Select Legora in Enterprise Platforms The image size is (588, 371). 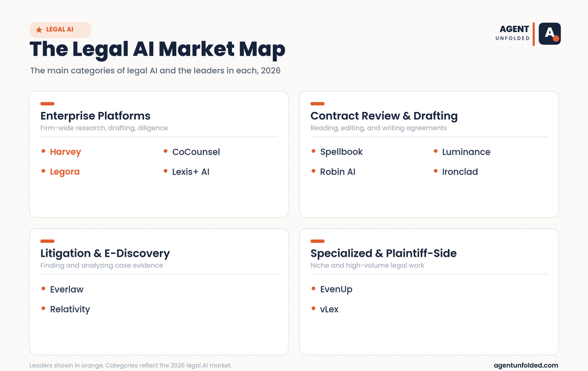point(65,172)
